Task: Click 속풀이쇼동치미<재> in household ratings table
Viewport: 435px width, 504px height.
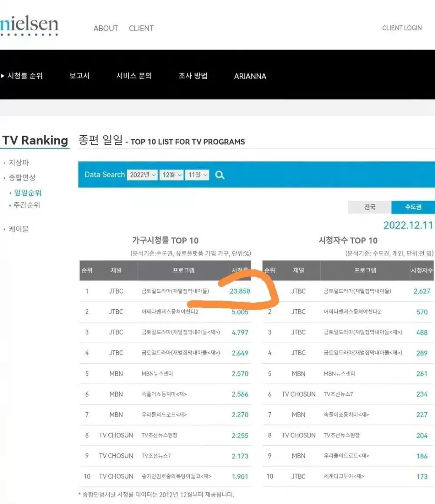Action: coord(164,394)
